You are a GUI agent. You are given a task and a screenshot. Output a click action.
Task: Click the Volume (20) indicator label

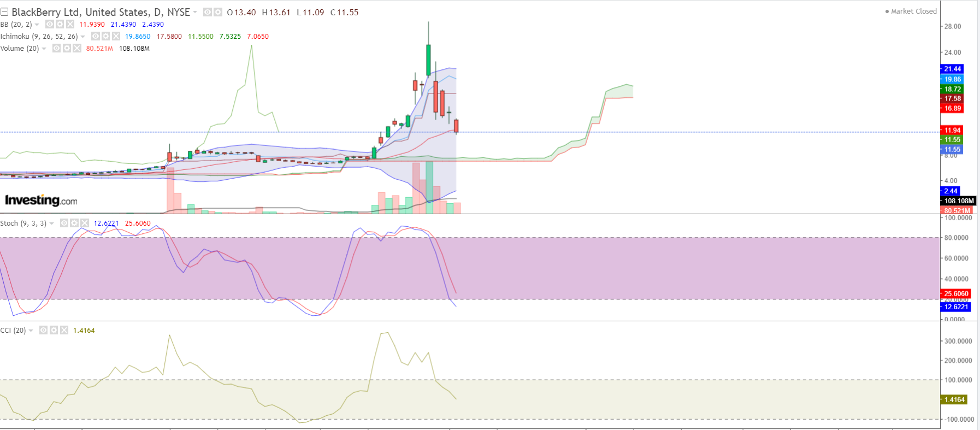pyautogui.click(x=20, y=49)
